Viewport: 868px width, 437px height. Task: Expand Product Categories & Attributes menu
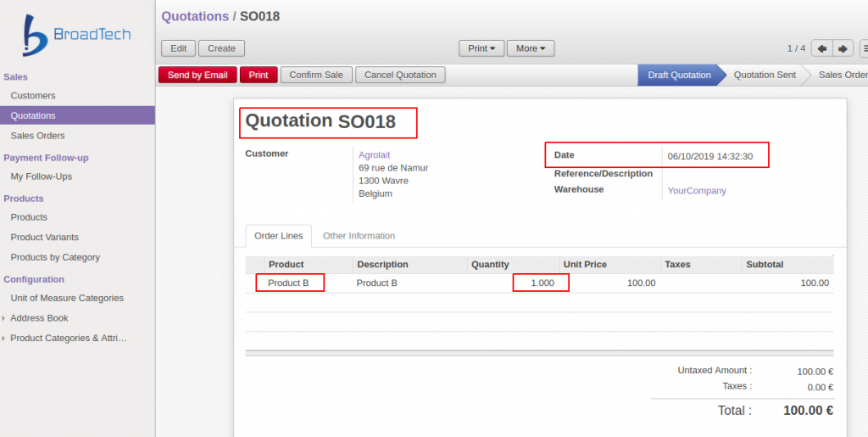tap(68, 339)
